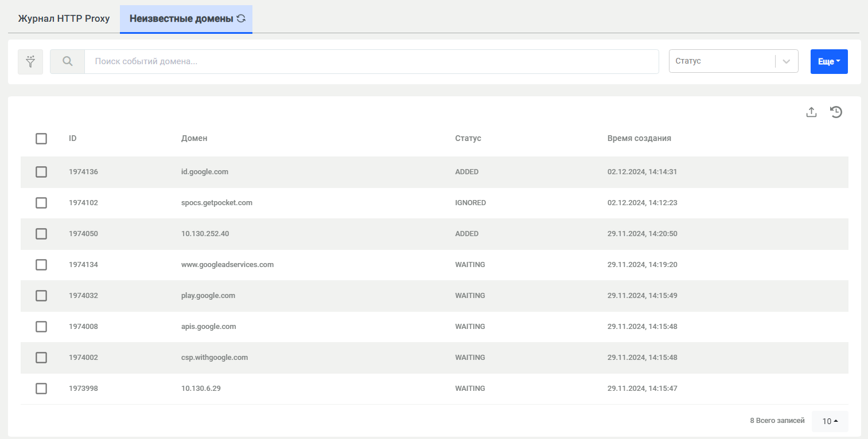868x439 pixels.
Task: Open the page size selector showing 10
Action: click(830, 421)
